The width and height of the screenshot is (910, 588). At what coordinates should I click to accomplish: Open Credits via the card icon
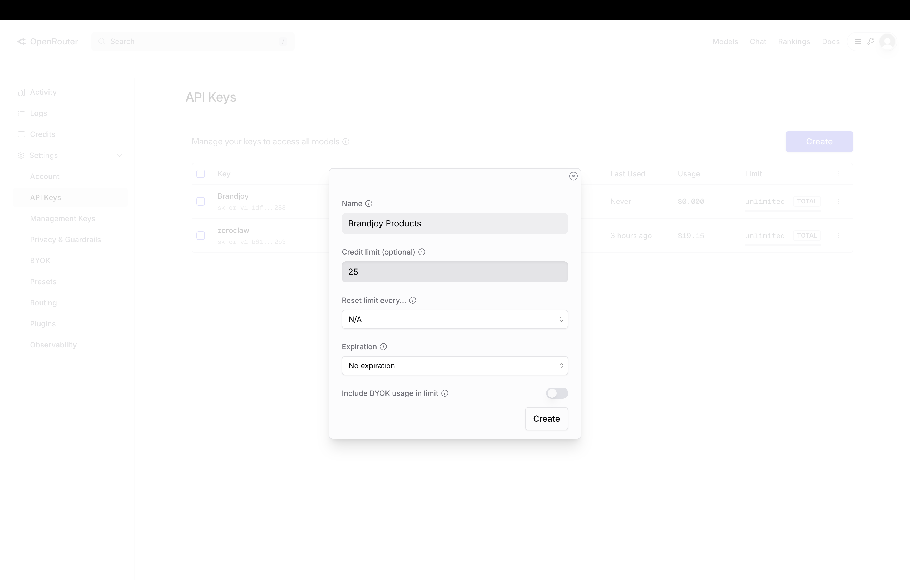pyautogui.click(x=22, y=134)
